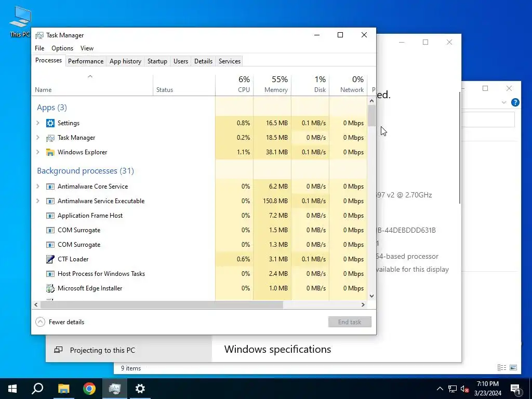532x399 pixels.
Task: Expand Antimalware Service Executable entry
Action: pos(38,201)
